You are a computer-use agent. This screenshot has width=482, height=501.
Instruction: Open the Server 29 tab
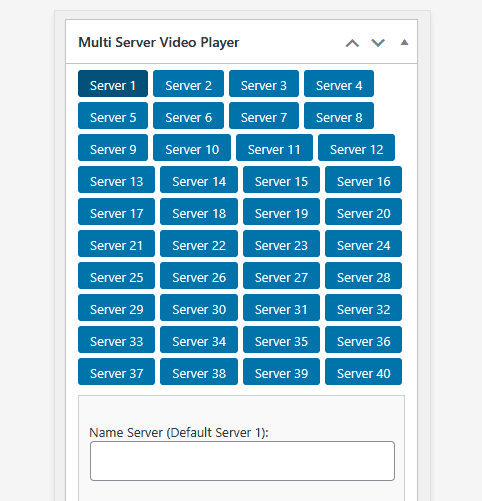point(117,308)
